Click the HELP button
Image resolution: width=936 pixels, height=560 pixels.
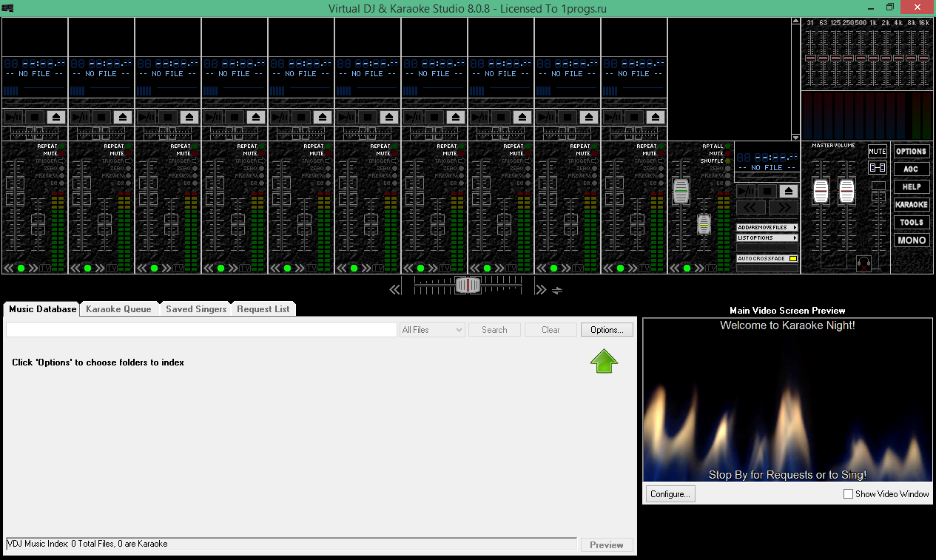coord(911,187)
